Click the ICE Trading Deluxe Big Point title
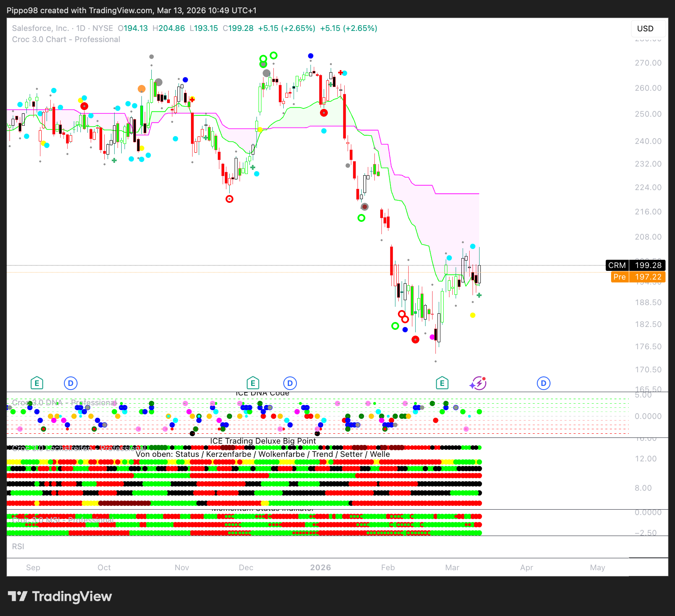This screenshot has width=675, height=616. [x=263, y=441]
